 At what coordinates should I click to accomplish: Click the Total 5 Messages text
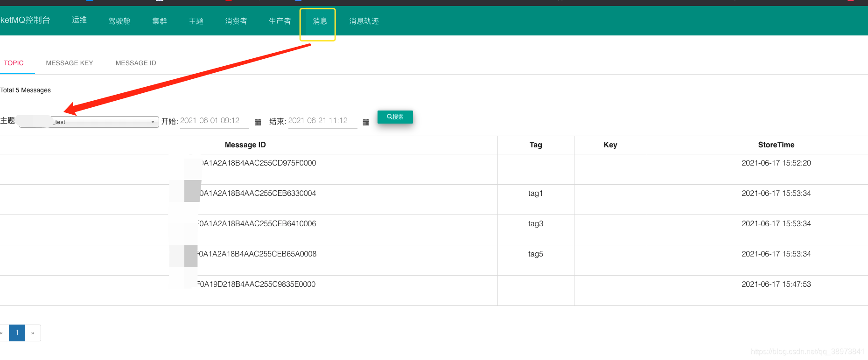[26, 90]
